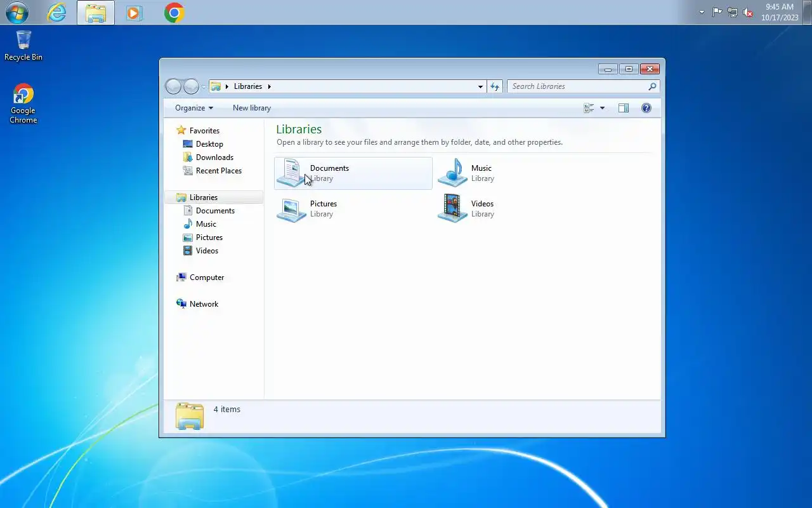Image resolution: width=812 pixels, height=508 pixels.
Task: Click the Windows Start button
Action: 17,13
